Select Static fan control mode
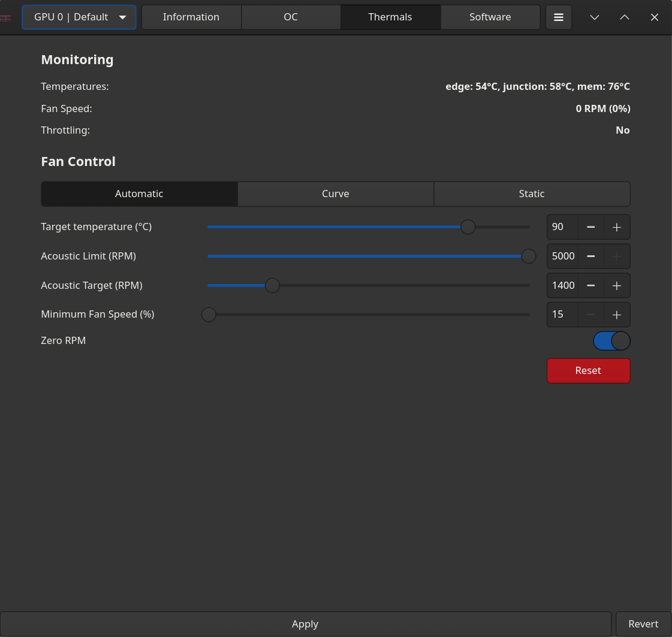This screenshot has width=672, height=637. click(531, 194)
